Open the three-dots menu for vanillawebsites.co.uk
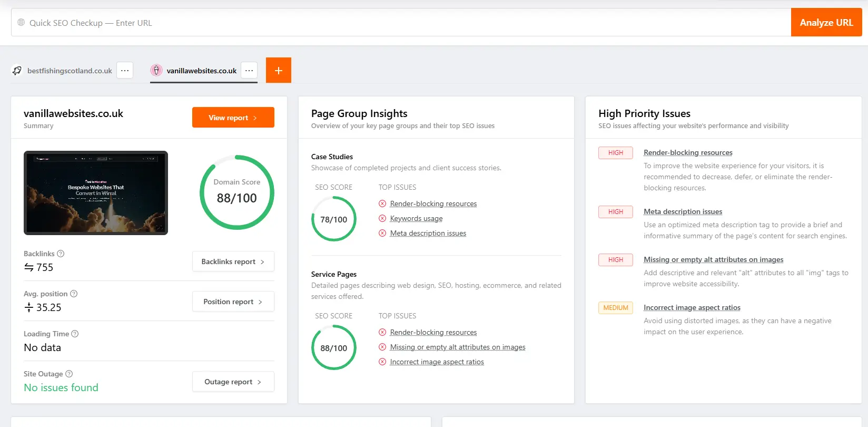Image resolution: width=868 pixels, height=427 pixels. (x=249, y=70)
